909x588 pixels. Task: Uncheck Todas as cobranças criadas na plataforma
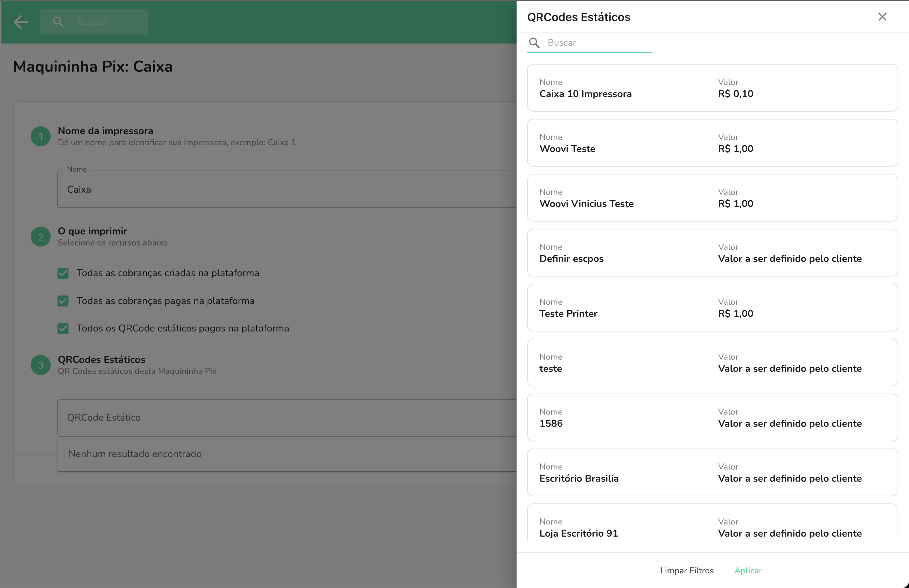(x=63, y=273)
